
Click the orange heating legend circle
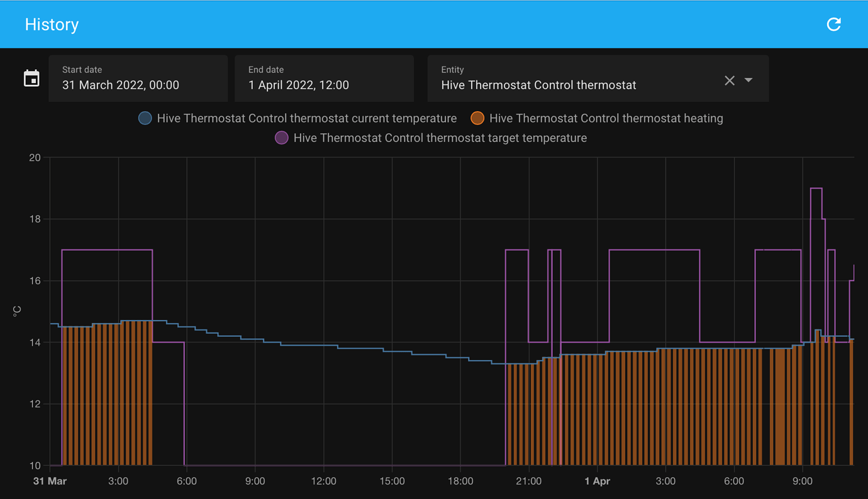(x=477, y=118)
